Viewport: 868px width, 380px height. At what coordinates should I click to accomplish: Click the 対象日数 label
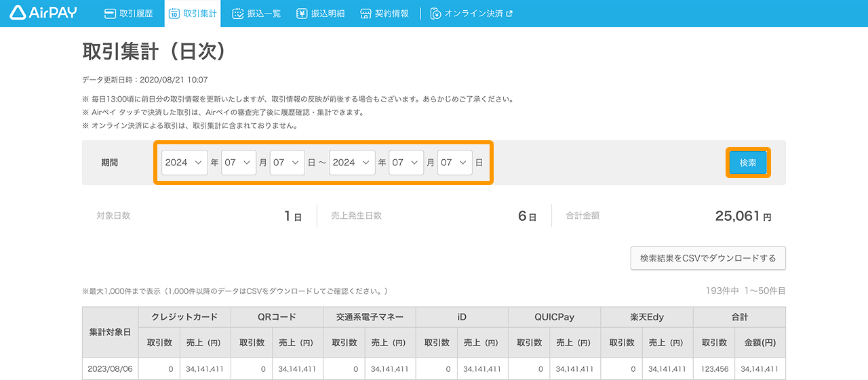(x=113, y=215)
